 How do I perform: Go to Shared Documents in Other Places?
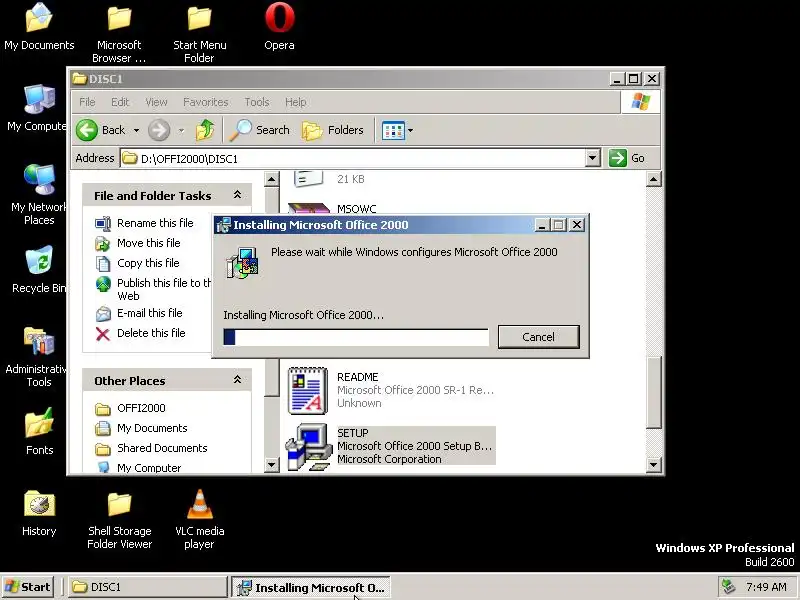(162, 448)
